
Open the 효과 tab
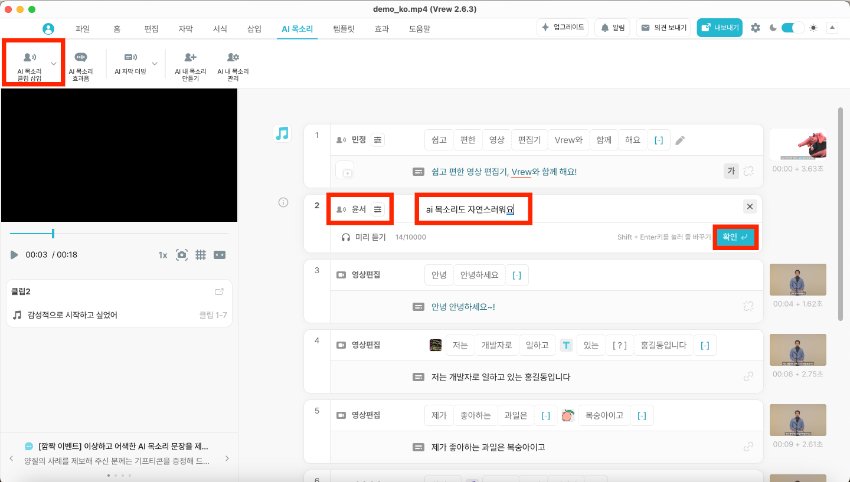[382, 29]
